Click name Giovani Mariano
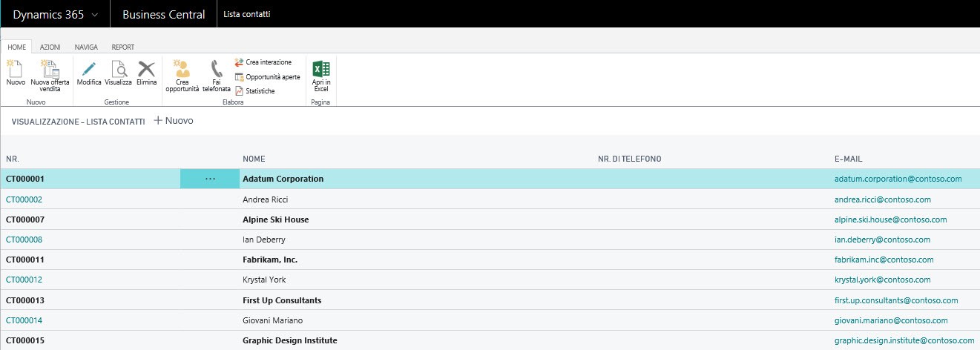This screenshot has height=350, width=980. tap(273, 320)
